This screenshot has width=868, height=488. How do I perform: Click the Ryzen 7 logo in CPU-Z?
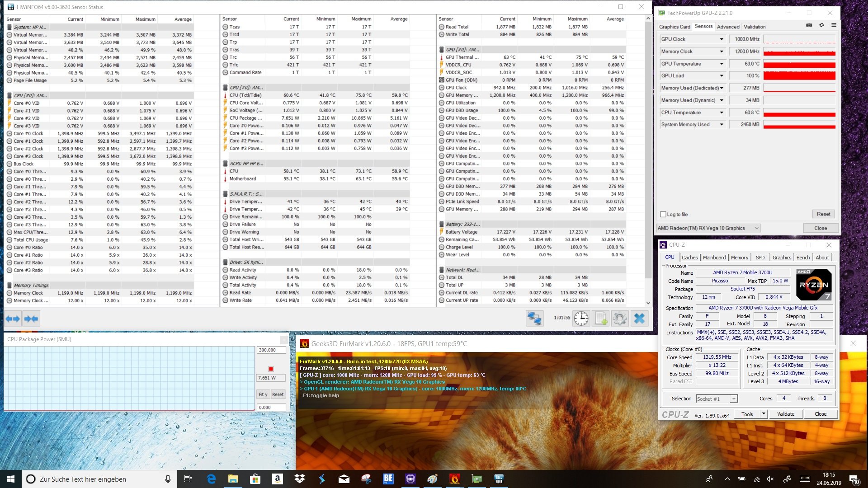point(813,285)
